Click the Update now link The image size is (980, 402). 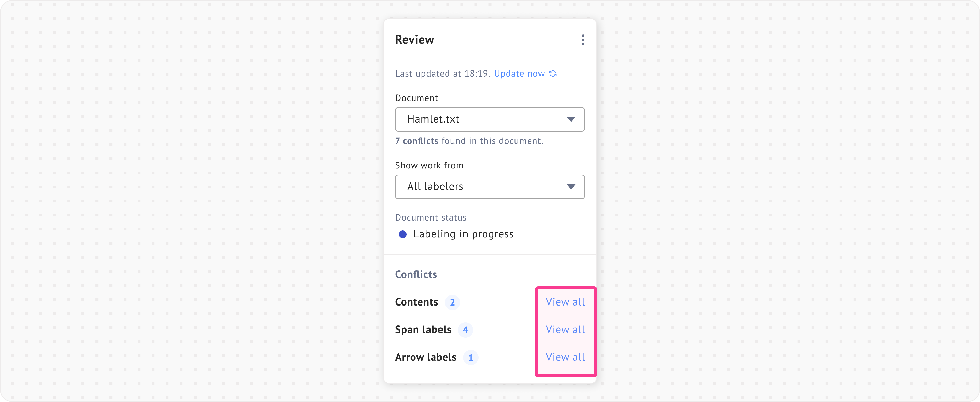[x=519, y=74]
